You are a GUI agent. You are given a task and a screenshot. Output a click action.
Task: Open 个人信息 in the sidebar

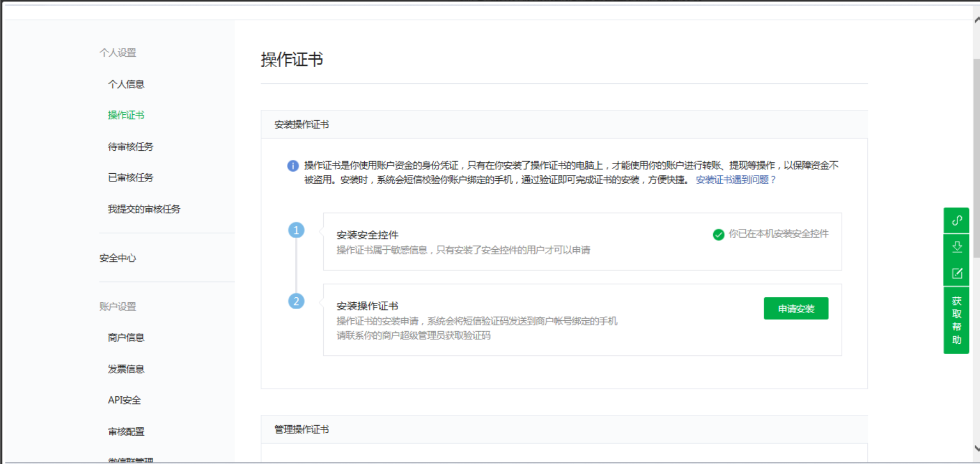[x=126, y=84]
